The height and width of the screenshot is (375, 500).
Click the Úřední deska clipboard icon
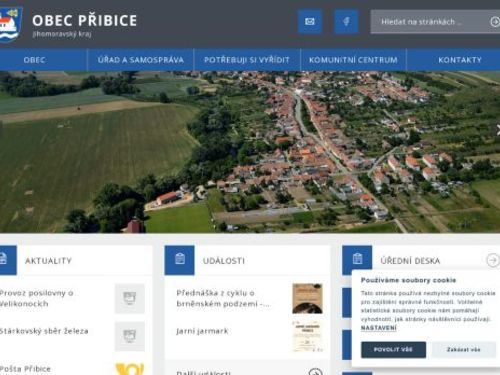click(x=357, y=258)
